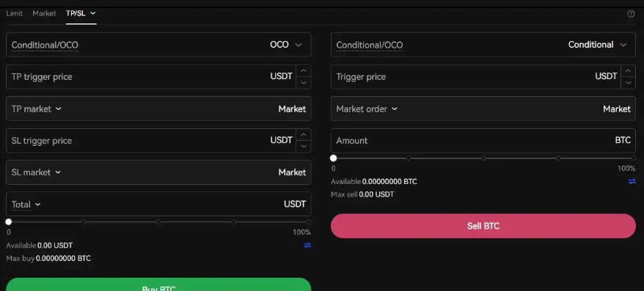Screen dimensions: 644x291
Task: Click the Amount BTC input field
Action: point(483,141)
